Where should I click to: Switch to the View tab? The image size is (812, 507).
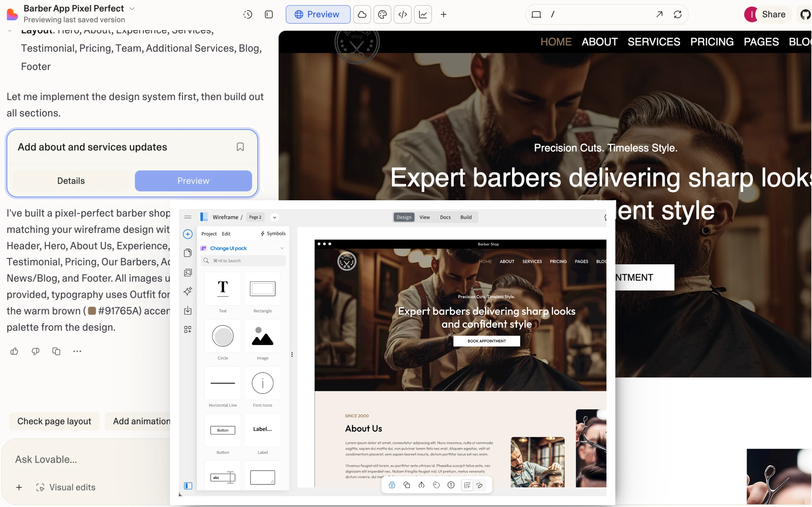click(424, 217)
